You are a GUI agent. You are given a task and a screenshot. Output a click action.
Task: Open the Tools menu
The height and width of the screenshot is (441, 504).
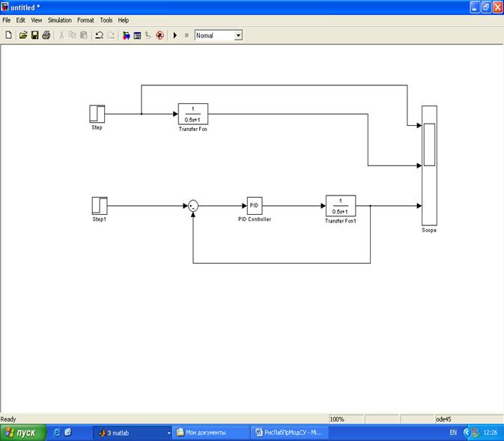(106, 20)
